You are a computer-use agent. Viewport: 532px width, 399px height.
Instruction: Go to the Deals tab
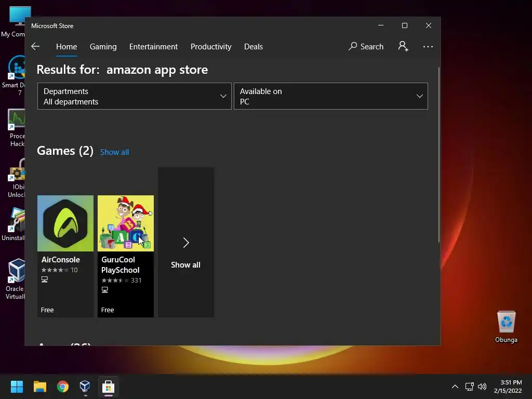point(254,46)
